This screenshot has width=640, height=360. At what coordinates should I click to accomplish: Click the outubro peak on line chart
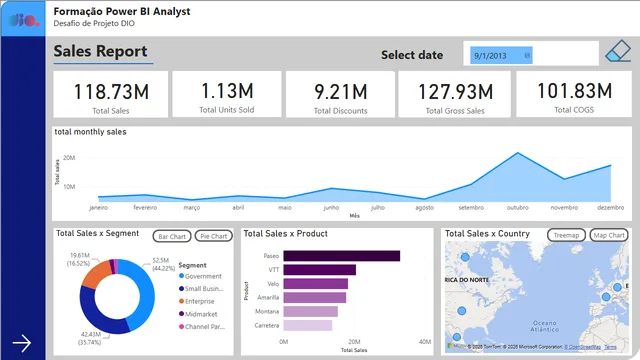pos(518,153)
